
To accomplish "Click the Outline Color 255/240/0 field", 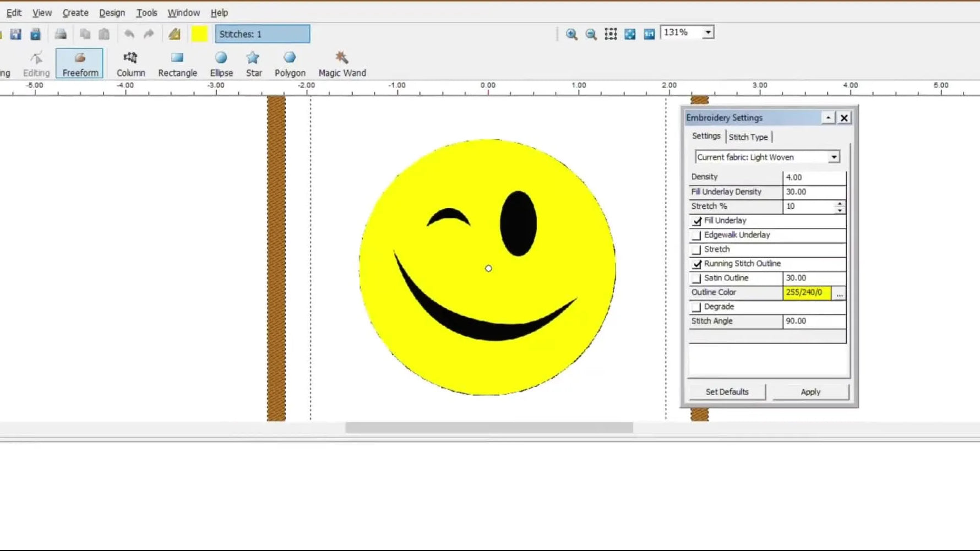I will click(x=807, y=292).
